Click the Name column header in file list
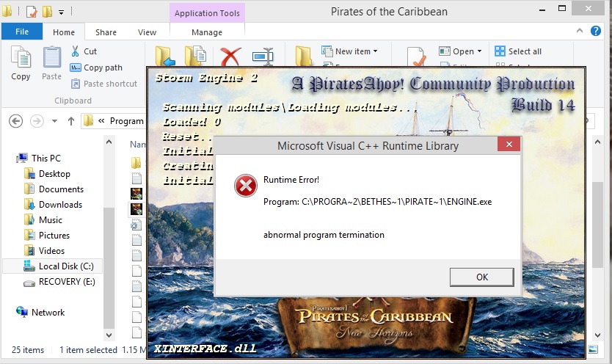Viewport: 612px width, 364px height. (x=137, y=145)
